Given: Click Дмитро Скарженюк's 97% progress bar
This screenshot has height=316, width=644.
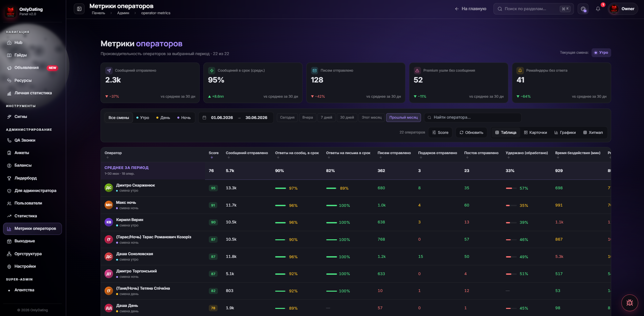Looking at the screenshot, I should tap(281, 188).
